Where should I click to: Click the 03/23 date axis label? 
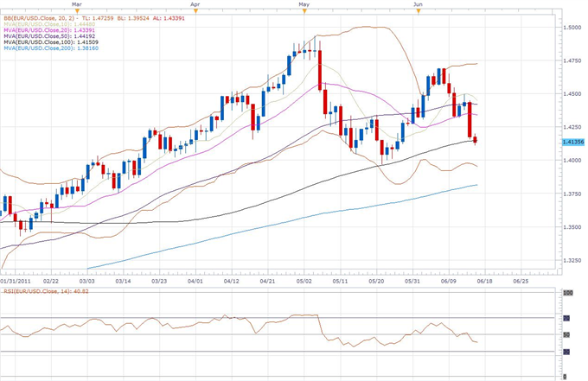click(159, 281)
